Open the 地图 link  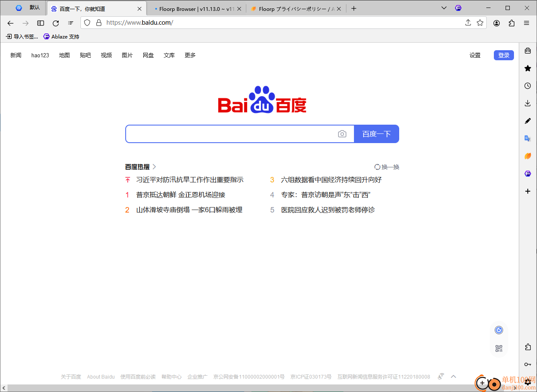[x=65, y=55]
